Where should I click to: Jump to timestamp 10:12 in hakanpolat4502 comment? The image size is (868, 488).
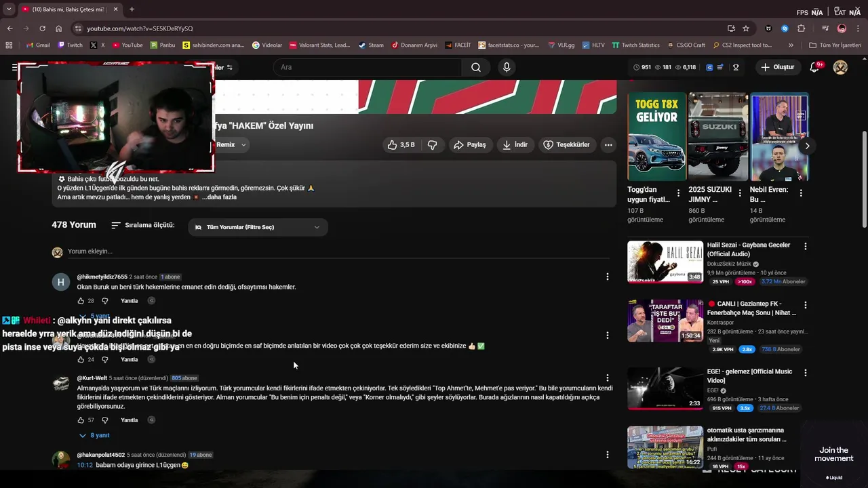tap(85, 465)
